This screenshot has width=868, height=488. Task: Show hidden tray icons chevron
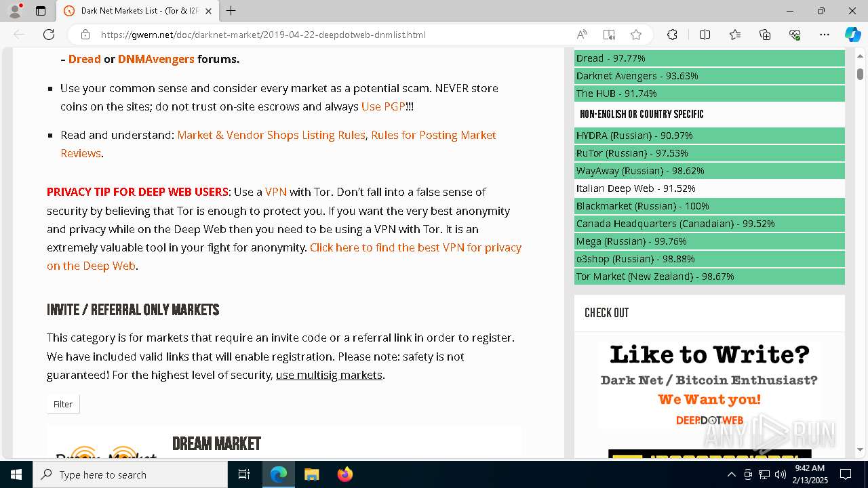(731, 474)
